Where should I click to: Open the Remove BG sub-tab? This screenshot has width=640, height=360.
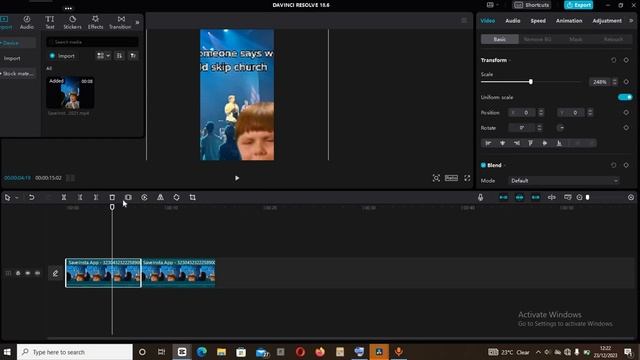(x=537, y=39)
